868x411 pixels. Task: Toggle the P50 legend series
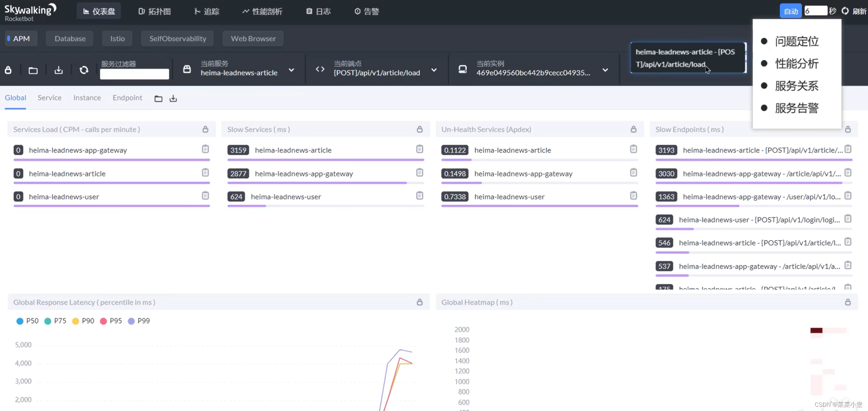click(27, 321)
